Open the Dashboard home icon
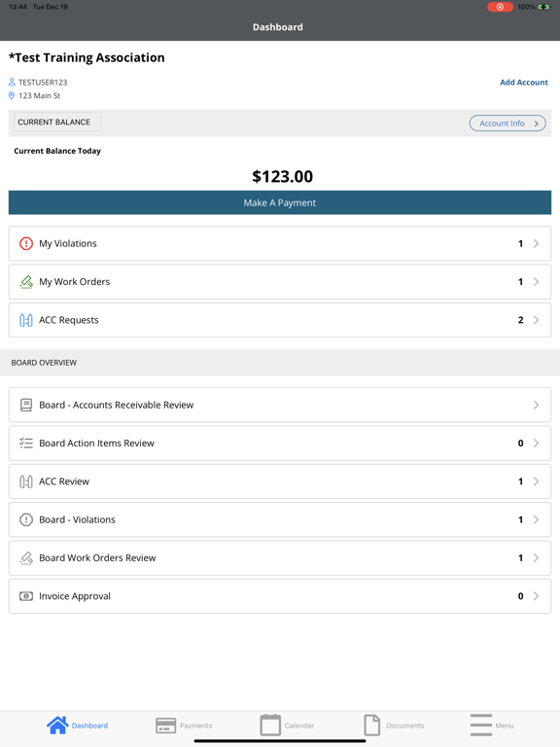560x747 pixels. [x=57, y=725]
